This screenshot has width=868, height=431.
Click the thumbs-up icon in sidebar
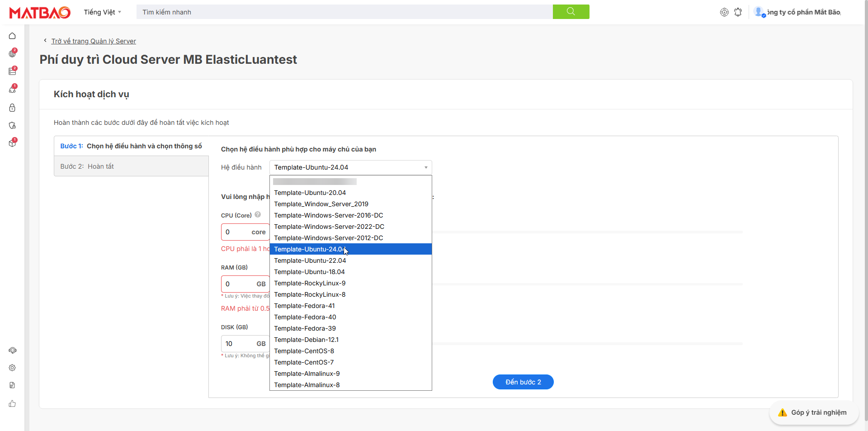point(12,403)
